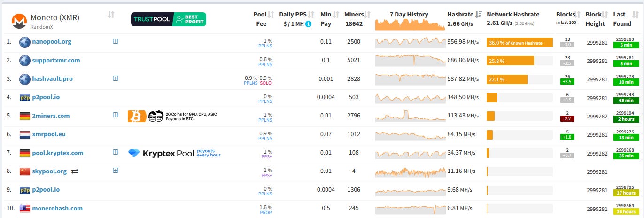
Task: Click the globe icon beside hashvault.pro
Action: (x=24, y=79)
